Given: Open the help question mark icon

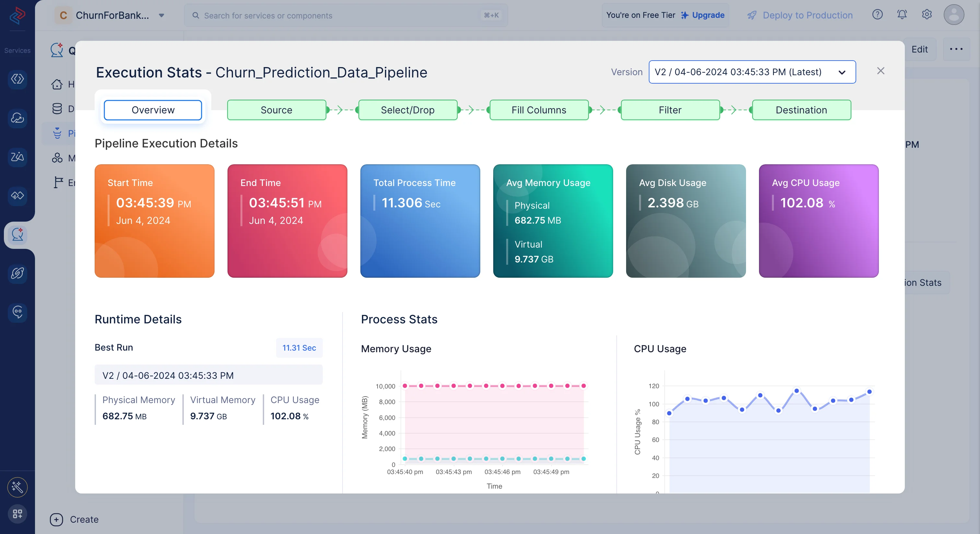Looking at the screenshot, I should (877, 15).
